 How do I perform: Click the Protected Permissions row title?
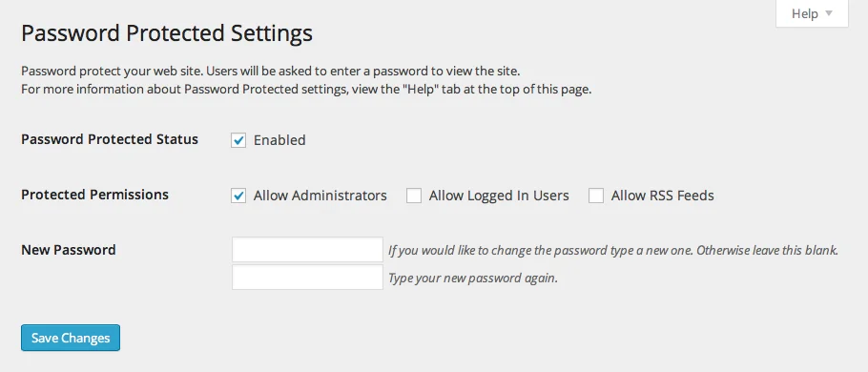pos(94,195)
